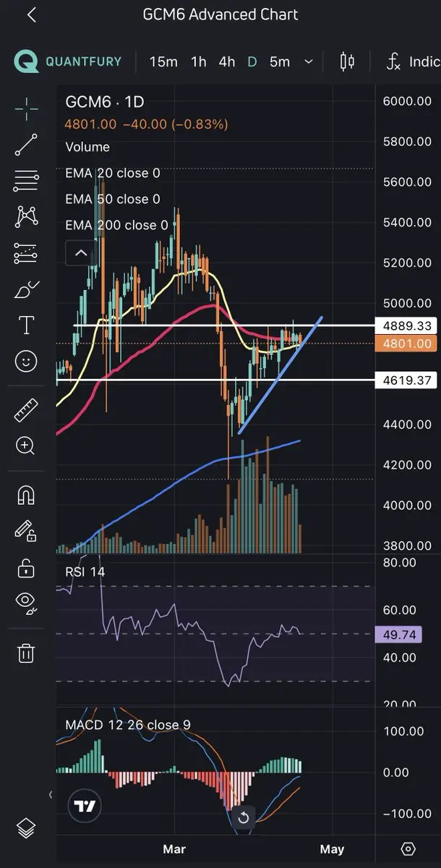
Task: Select the crosshair cursor tool
Action: tap(26, 110)
